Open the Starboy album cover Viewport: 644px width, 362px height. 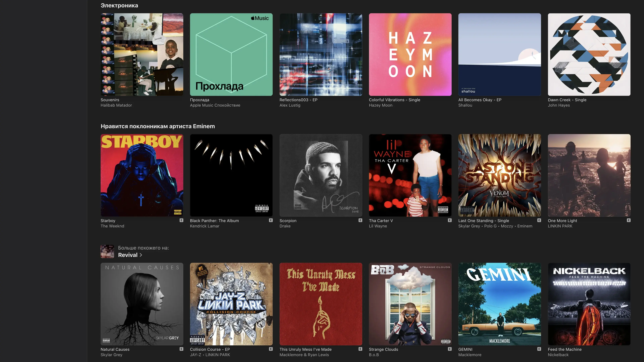pyautogui.click(x=142, y=175)
